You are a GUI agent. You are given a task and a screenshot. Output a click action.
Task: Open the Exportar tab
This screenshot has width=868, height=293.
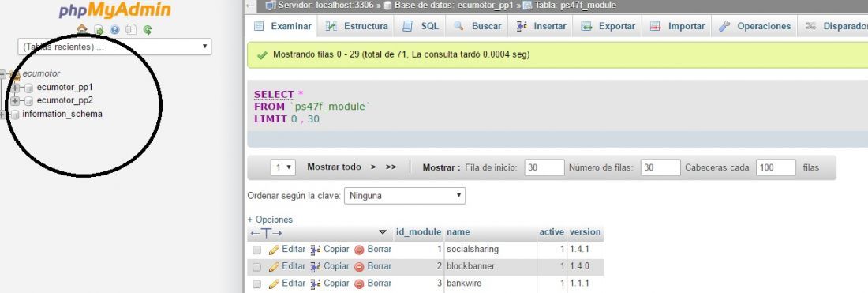pos(608,26)
